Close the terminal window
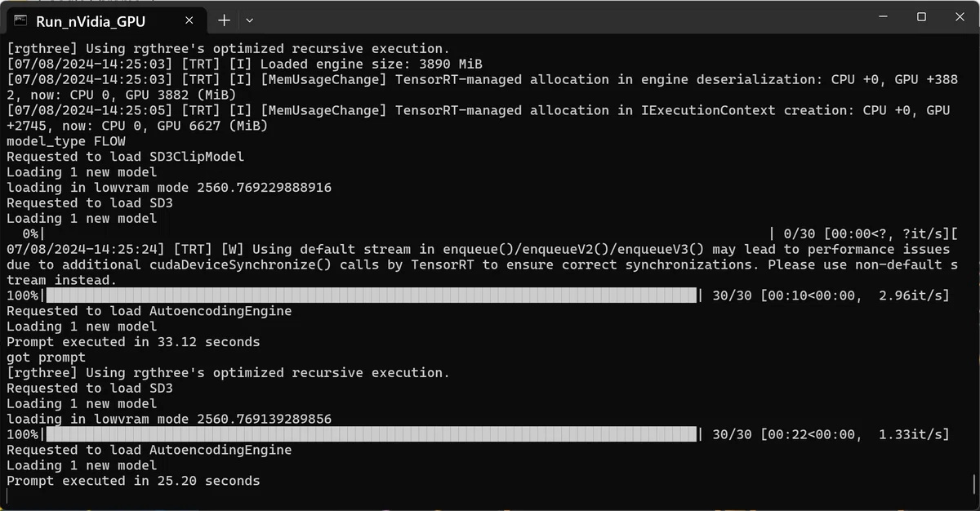Screen dimensions: 980x511 tap(960, 17)
